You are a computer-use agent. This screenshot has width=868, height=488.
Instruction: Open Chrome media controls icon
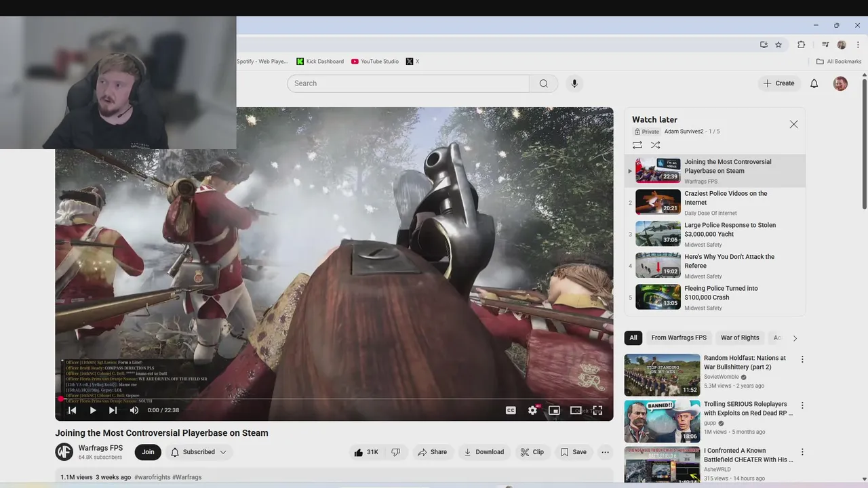825,45
